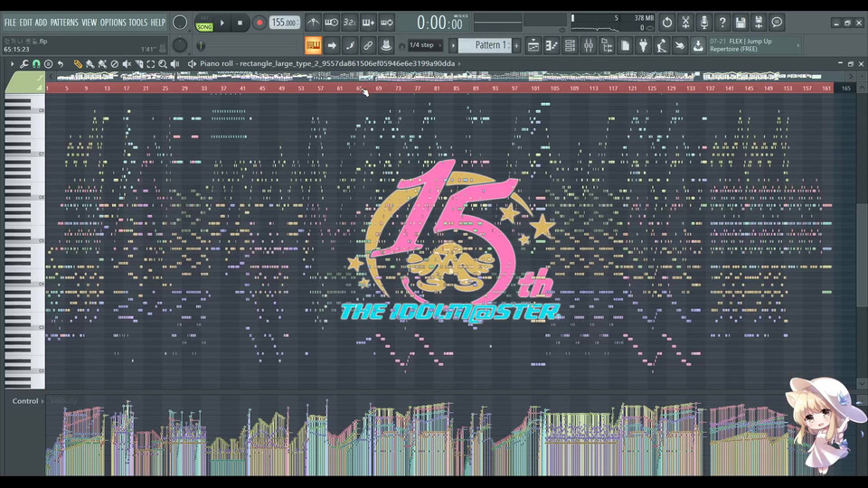Toggle the 3-2-1 recording countdown

click(349, 23)
